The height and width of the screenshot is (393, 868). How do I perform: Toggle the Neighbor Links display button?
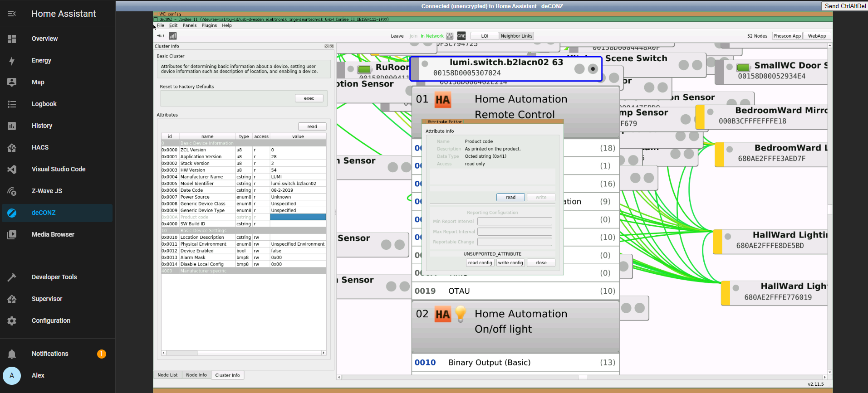tap(516, 36)
